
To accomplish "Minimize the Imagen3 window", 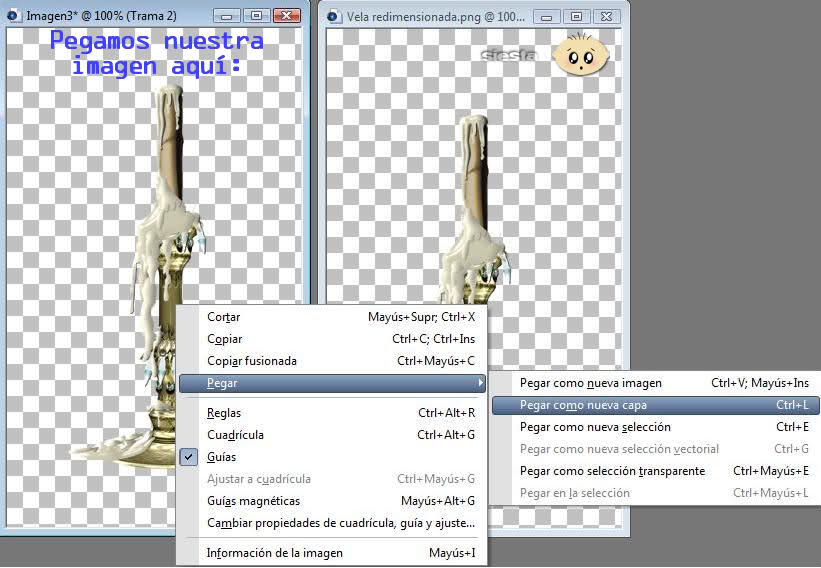I will tap(227, 16).
